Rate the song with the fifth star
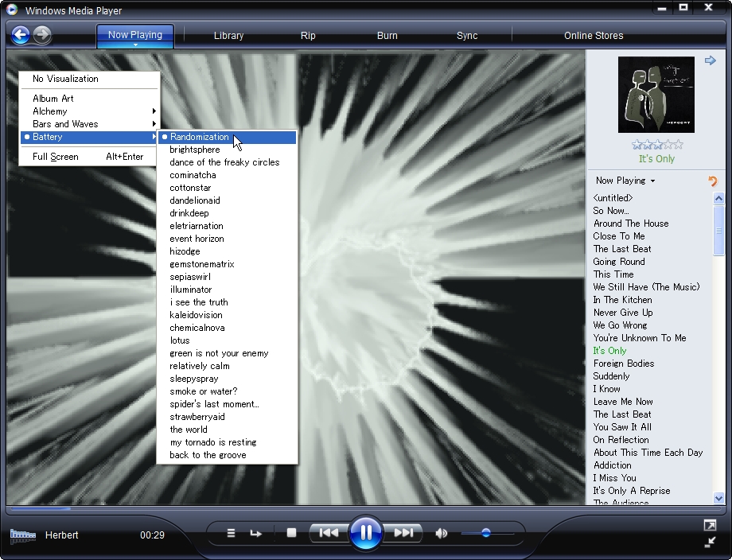The image size is (732, 560). click(679, 145)
